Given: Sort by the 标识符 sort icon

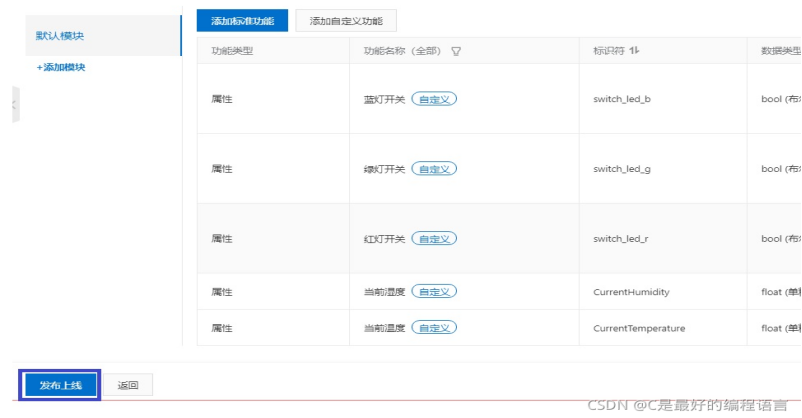Looking at the screenshot, I should 634,51.
